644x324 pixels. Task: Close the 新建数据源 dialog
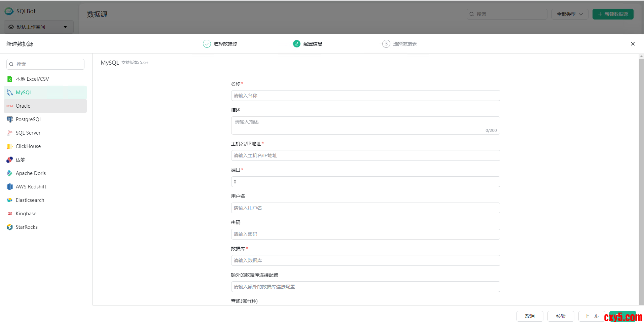pyautogui.click(x=633, y=44)
